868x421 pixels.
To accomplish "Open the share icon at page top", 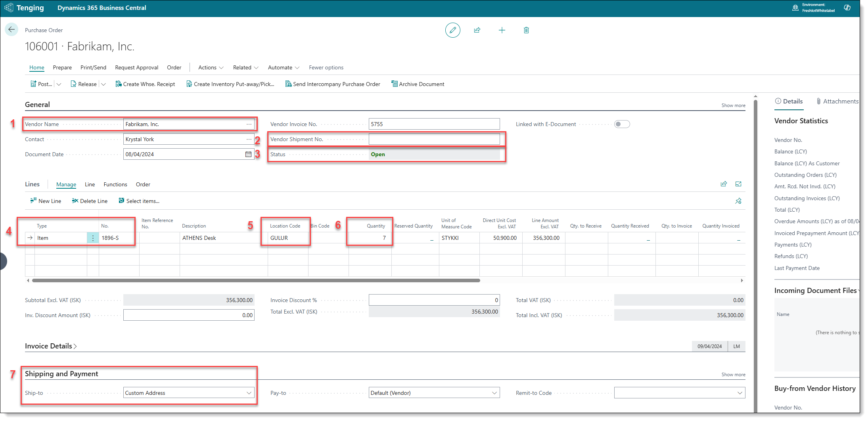I will pyautogui.click(x=477, y=30).
